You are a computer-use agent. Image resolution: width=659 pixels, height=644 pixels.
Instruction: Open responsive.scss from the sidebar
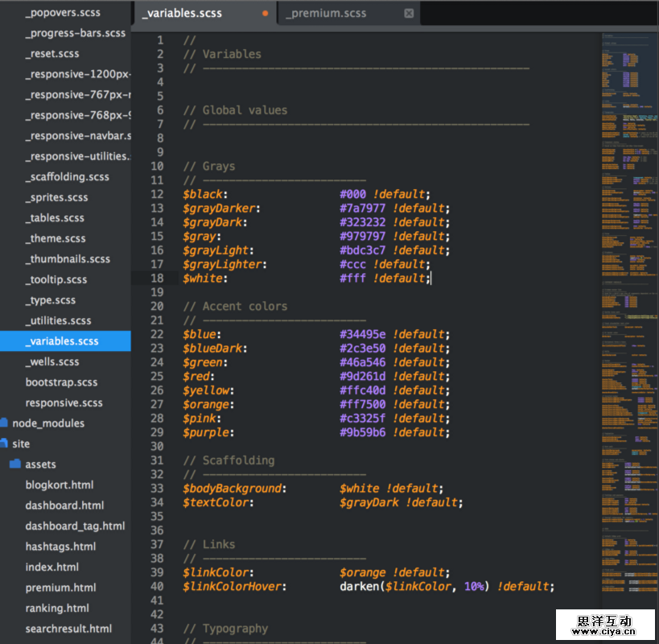(x=64, y=402)
